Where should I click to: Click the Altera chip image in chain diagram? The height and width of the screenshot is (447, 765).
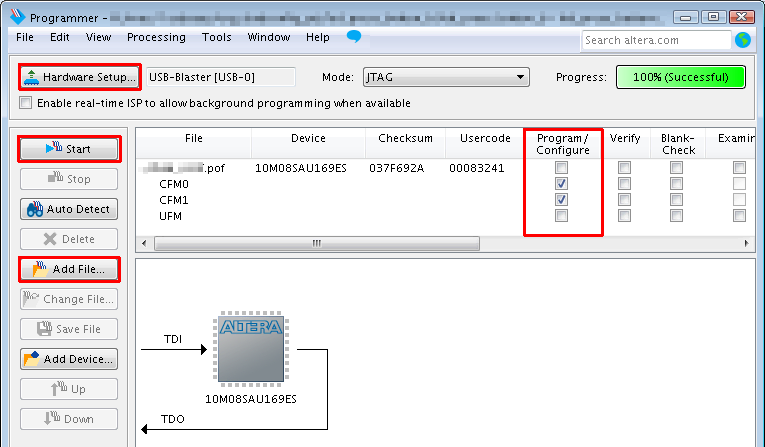click(250, 350)
